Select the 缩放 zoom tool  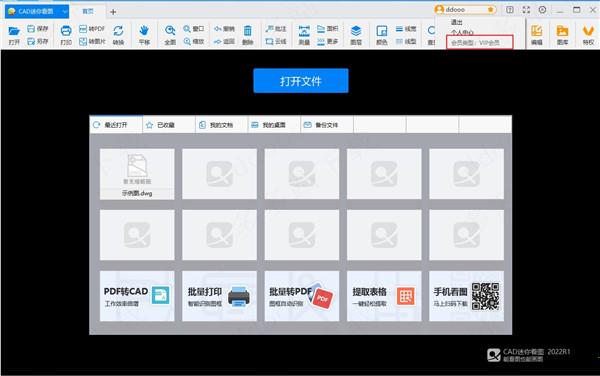(x=194, y=41)
